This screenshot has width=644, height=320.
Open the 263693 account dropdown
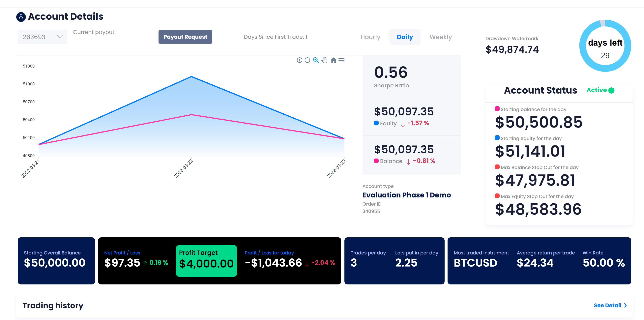coord(42,37)
